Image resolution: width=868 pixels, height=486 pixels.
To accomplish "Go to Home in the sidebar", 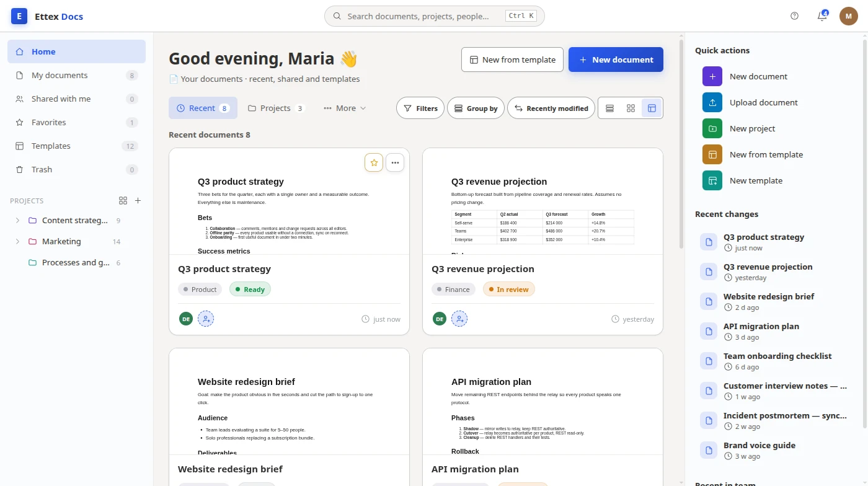I will point(76,51).
